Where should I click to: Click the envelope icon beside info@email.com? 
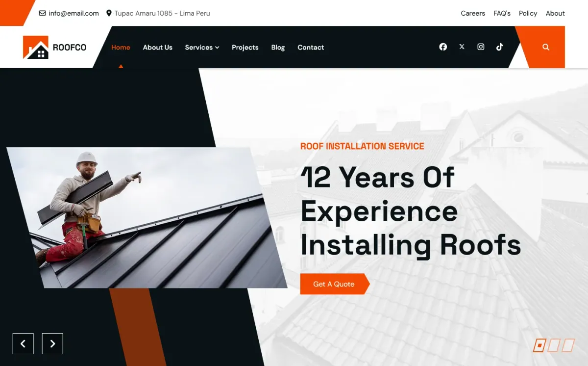coord(42,13)
